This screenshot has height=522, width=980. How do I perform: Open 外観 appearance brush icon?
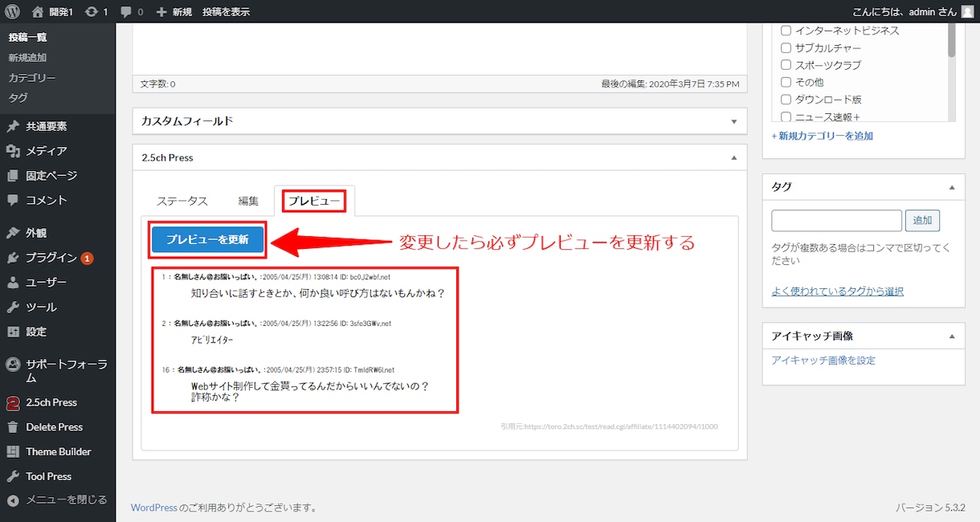13,233
